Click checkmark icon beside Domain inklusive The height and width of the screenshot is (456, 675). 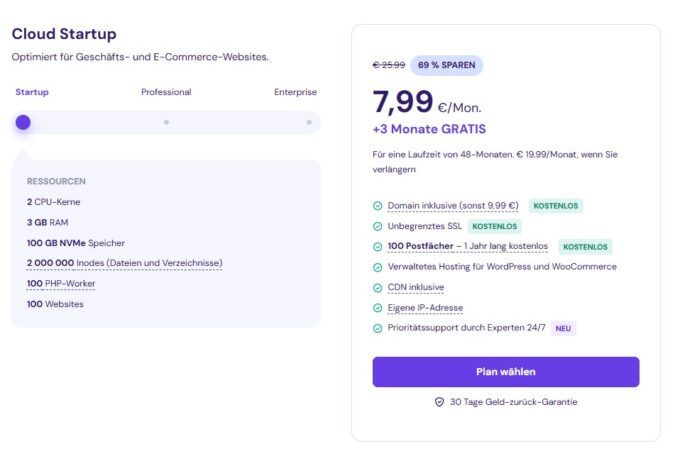[x=377, y=206]
